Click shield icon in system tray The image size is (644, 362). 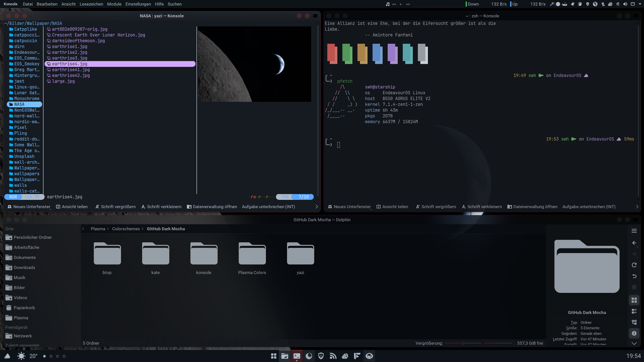click(x=587, y=4)
